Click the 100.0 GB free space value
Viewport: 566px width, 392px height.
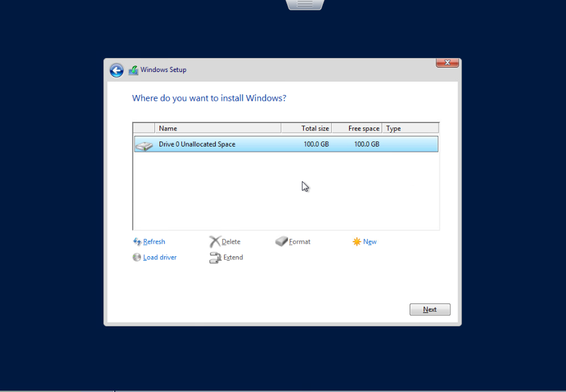tap(367, 144)
